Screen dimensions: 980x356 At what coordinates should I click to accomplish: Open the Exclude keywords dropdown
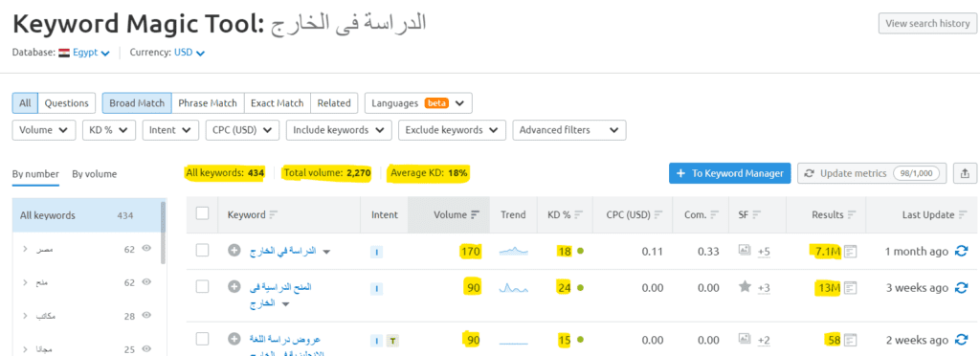click(452, 130)
